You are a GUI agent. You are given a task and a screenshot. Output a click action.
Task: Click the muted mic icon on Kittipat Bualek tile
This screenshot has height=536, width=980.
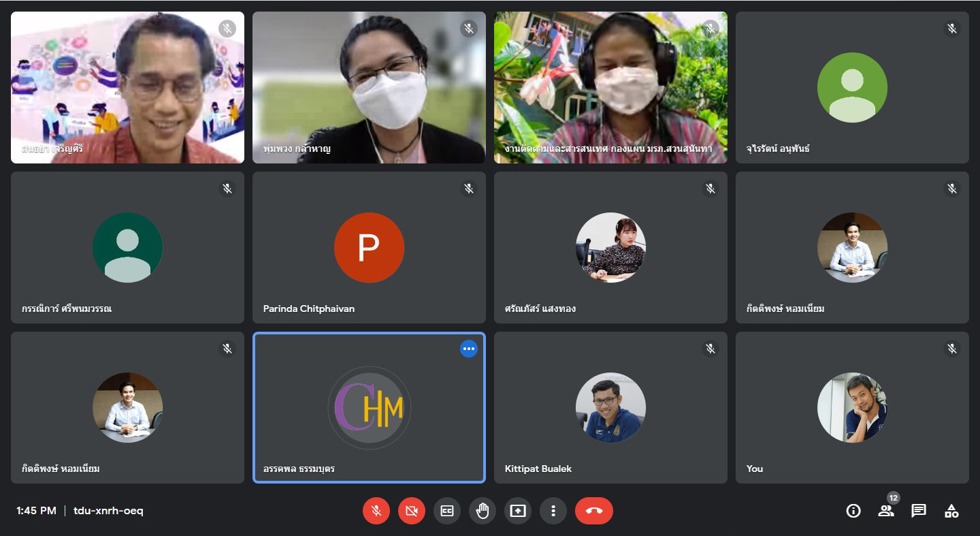[x=710, y=349]
